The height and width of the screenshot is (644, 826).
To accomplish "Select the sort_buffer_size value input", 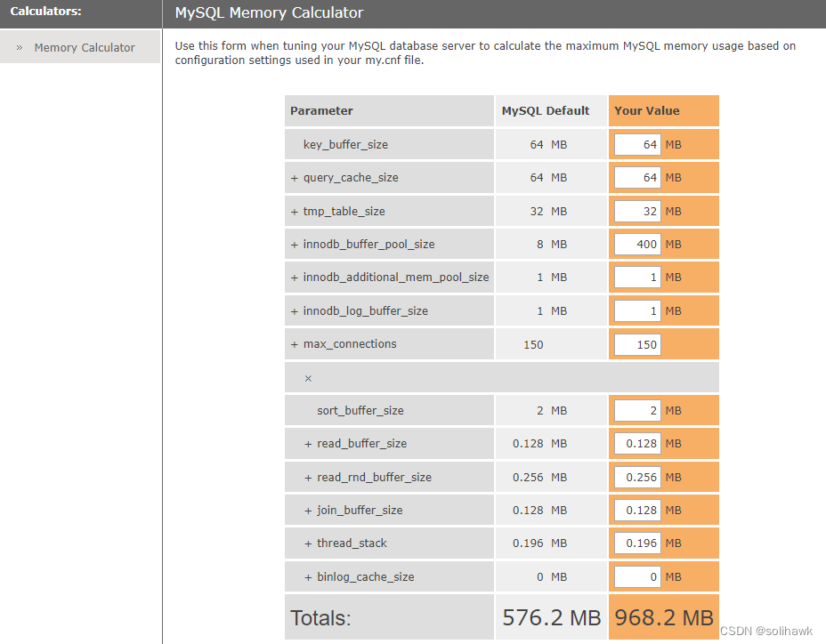I will click(x=637, y=411).
